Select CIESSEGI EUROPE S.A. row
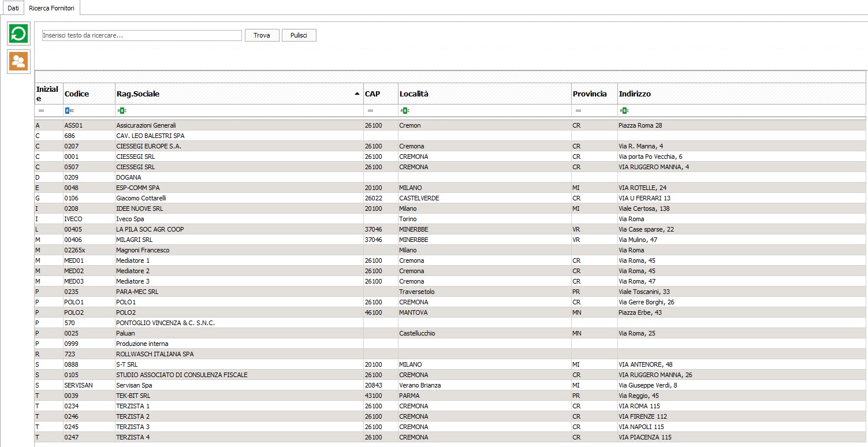 pos(450,146)
